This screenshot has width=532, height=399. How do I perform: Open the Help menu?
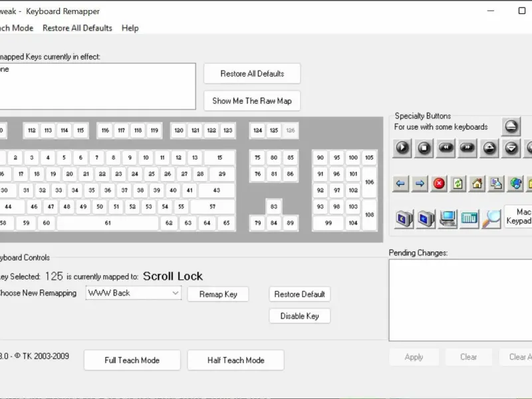tap(130, 28)
